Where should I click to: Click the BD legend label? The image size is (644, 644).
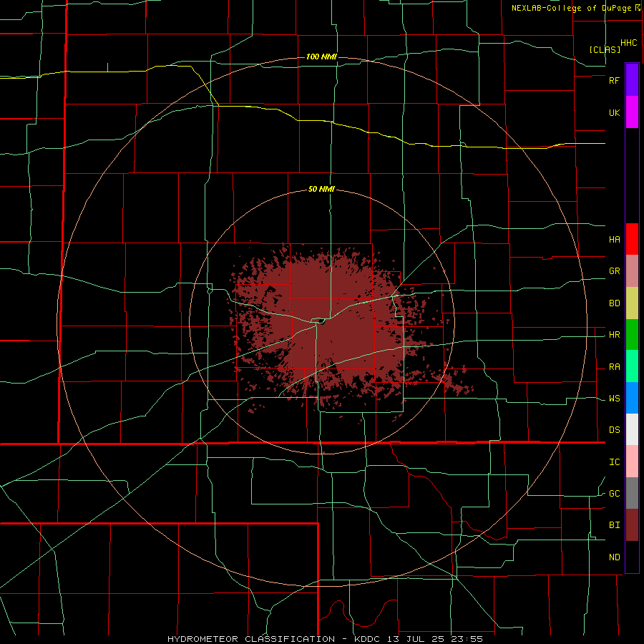(x=614, y=303)
